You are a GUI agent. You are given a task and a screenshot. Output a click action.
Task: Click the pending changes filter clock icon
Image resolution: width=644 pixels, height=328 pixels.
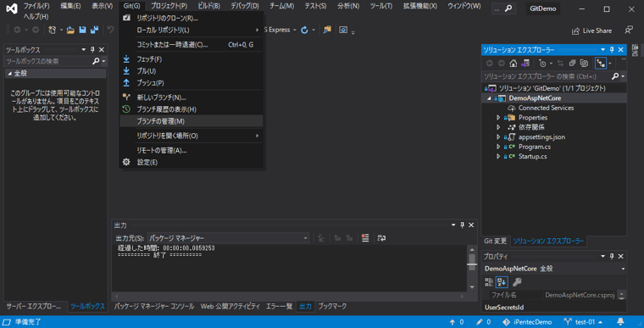coord(542,64)
